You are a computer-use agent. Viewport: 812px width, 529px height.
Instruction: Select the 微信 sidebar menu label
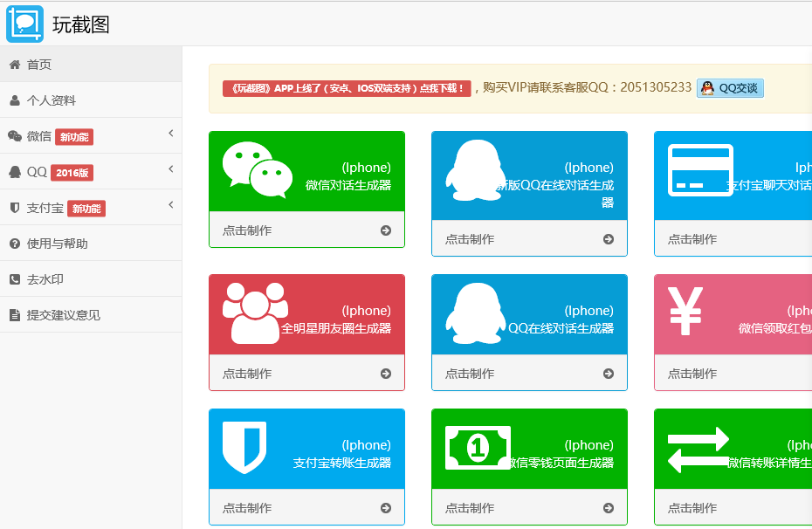(38, 136)
